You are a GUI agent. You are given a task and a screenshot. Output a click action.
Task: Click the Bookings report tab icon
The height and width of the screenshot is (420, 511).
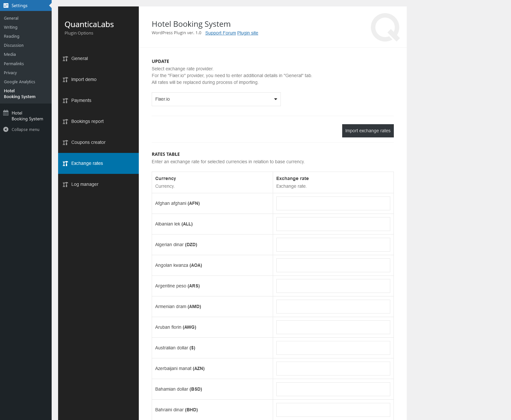click(x=65, y=122)
